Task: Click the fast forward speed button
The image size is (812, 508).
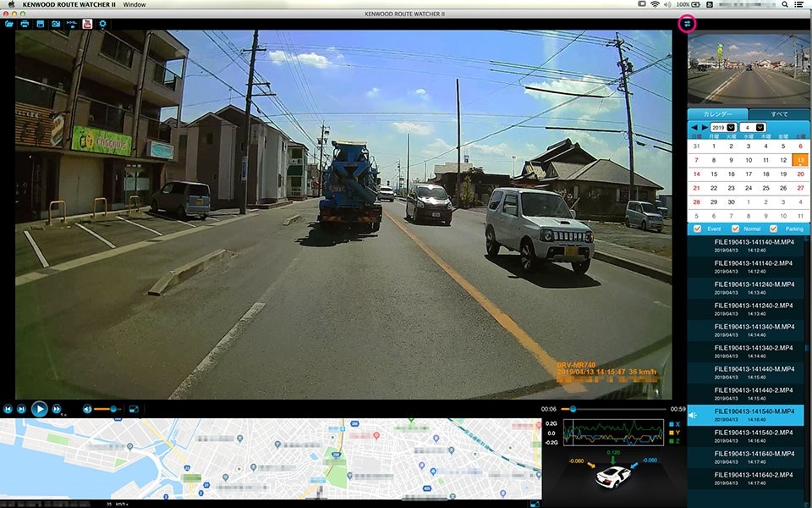Action: pyautogui.click(x=58, y=409)
